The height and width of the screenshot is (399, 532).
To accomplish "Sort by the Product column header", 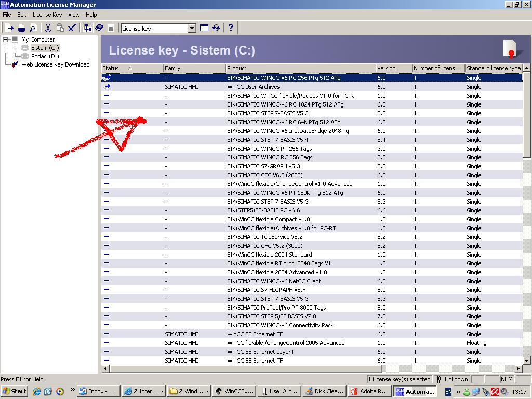I will (301, 68).
